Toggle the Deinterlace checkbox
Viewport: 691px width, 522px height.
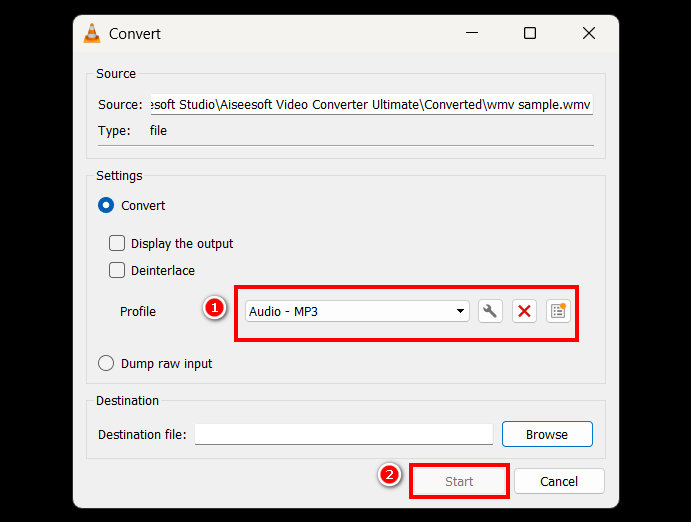(x=117, y=270)
